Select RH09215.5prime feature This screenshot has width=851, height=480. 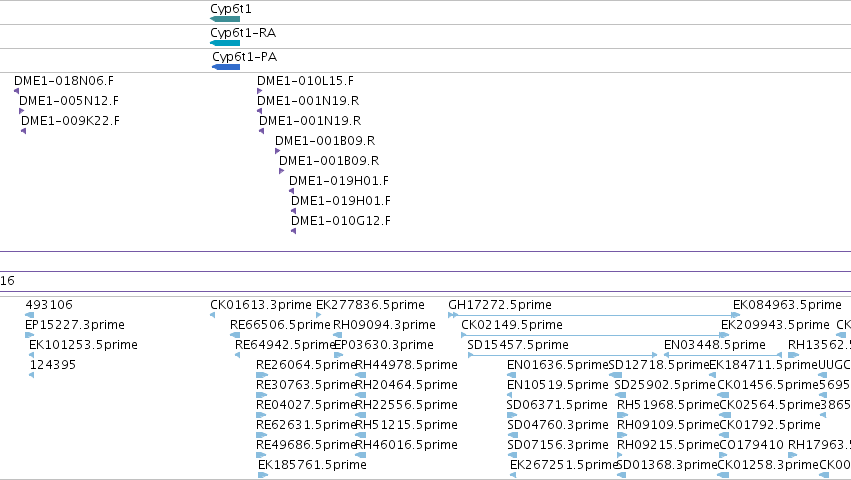click(x=668, y=446)
